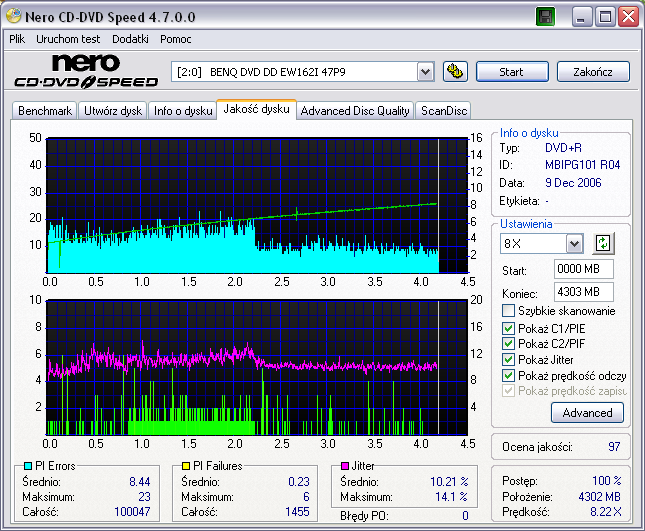The height and width of the screenshot is (531, 645).
Task: Expand the BENQ drive selection dropdown
Action: pyautogui.click(x=425, y=72)
